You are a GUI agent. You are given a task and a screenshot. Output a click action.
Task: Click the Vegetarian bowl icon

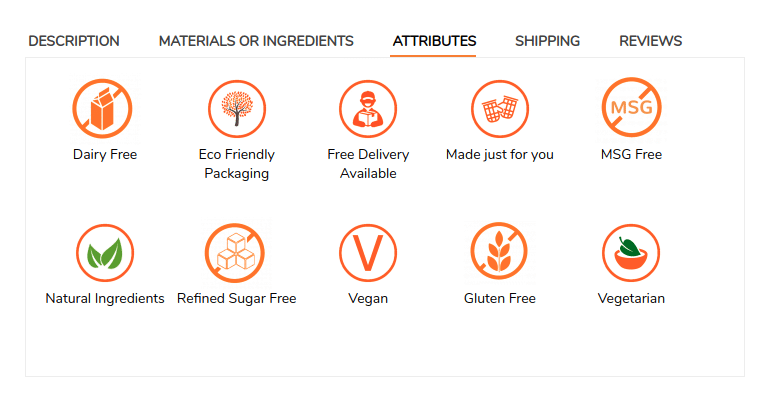pyautogui.click(x=631, y=252)
